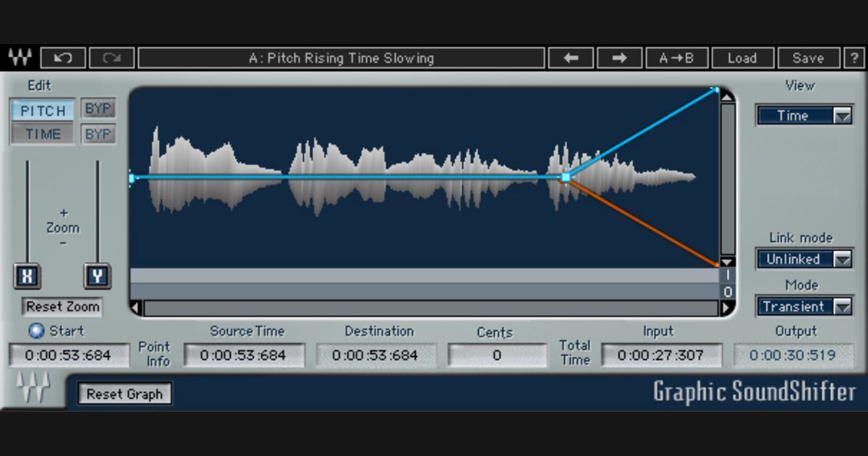Image resolution: width=868 pixels, height=456 pixels.
Task: Click the rising blue pitch line segment
Action: [x=641, y=133]
